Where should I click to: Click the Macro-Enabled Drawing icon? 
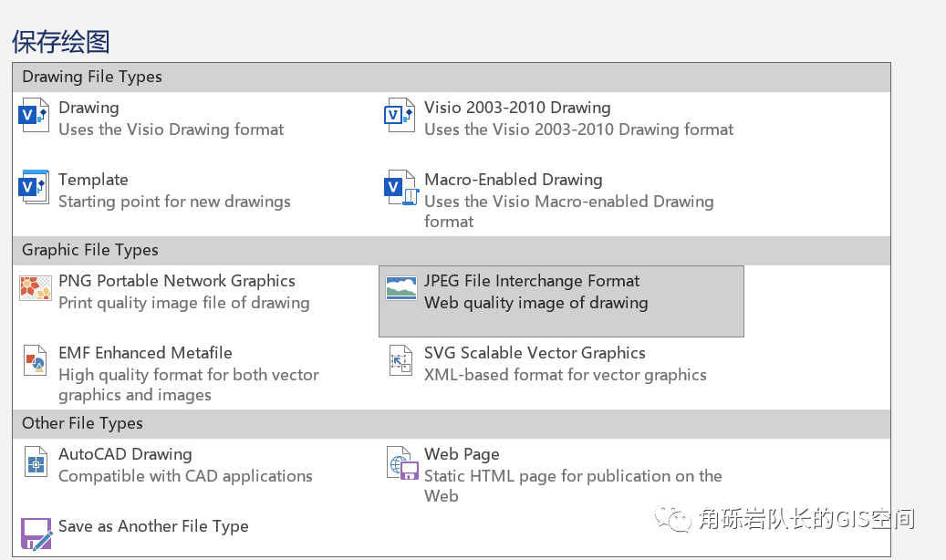[401, 187]
